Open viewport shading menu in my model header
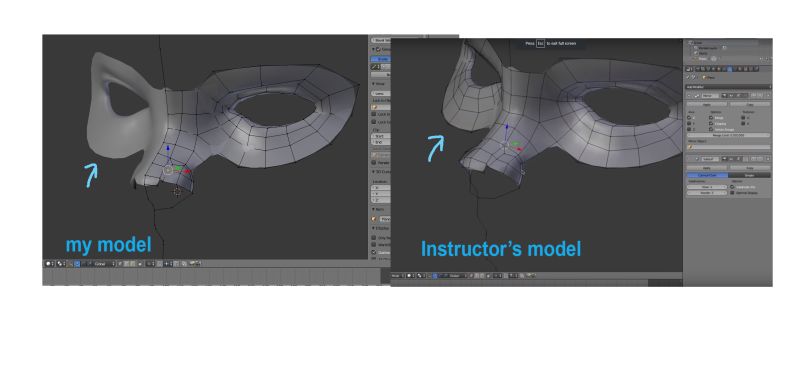 (49, 264)
